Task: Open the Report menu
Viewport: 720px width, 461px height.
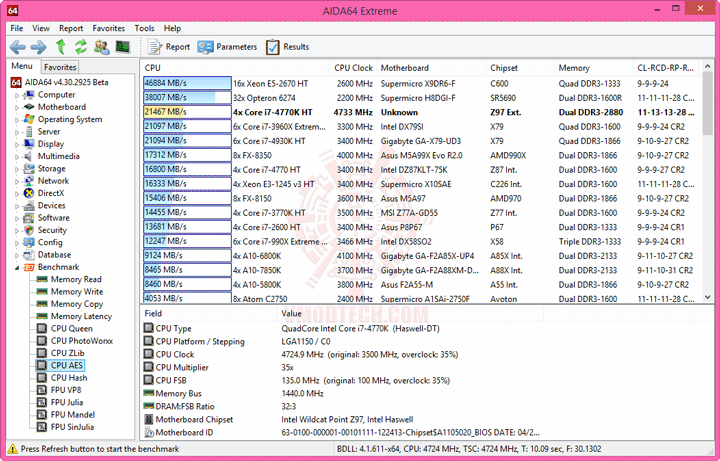Action: coord(71,28)
